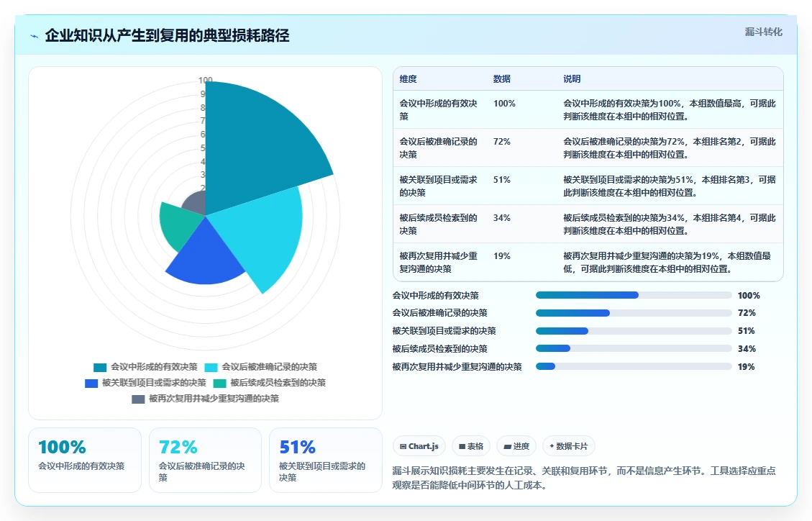
Task: Click progress label 被后续成员检索到的决策
Action: pyautogui.click(x=439, y=348)
